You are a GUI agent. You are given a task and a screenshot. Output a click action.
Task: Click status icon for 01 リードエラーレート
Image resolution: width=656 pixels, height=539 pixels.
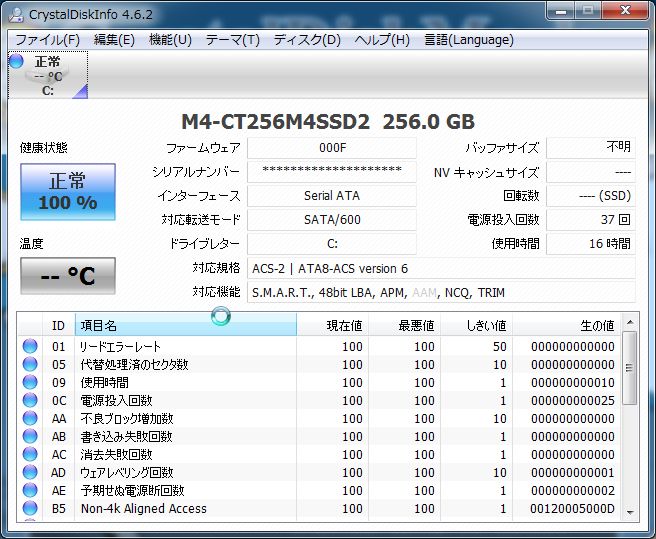click(x=30, y=346)
